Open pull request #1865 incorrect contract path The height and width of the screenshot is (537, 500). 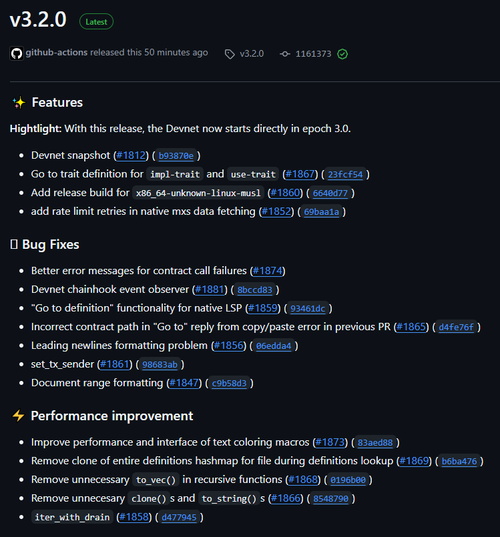pos(411,327)
